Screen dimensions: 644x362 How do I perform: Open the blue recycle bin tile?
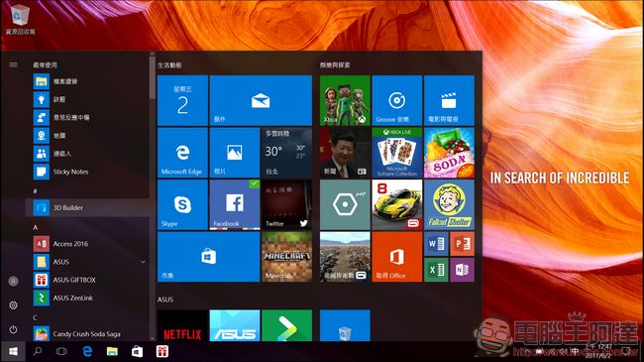[x=345, y=325]
